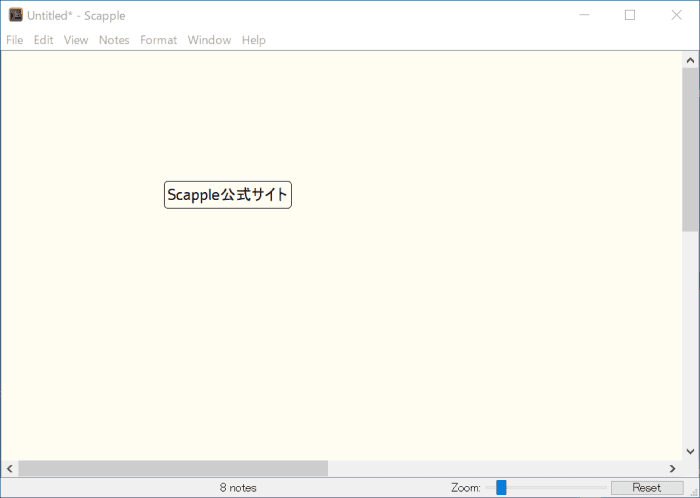Open the Edit menu
This screenshot has height=498, width=700.
[x=43, y=40]
